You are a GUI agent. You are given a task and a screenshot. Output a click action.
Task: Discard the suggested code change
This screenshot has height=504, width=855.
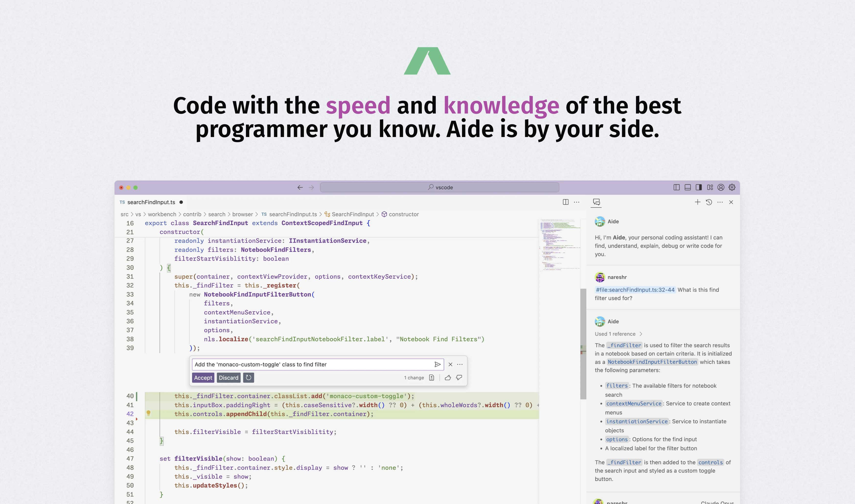coord(228,378)
